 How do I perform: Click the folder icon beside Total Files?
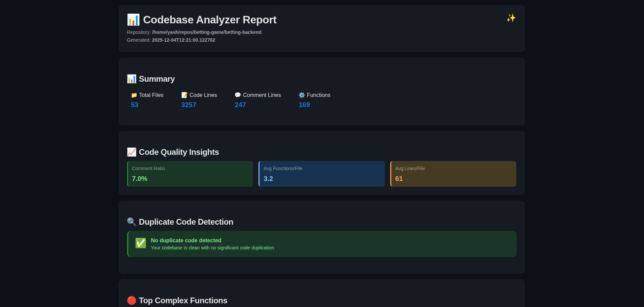pyautogui.click(x=134, y=95)
